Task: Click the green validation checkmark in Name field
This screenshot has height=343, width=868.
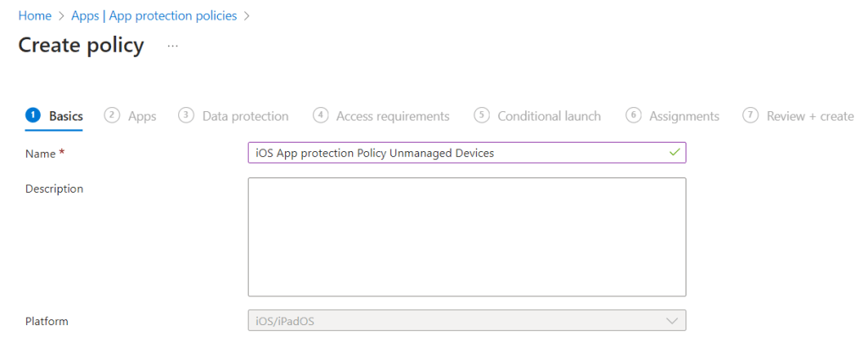Action: pos(675,152)
